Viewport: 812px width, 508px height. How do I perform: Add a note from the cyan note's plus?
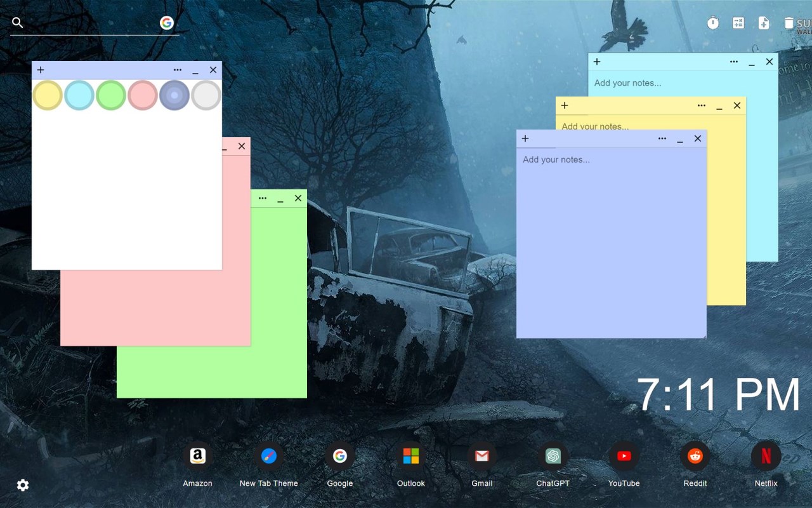[x=597, y=62]
